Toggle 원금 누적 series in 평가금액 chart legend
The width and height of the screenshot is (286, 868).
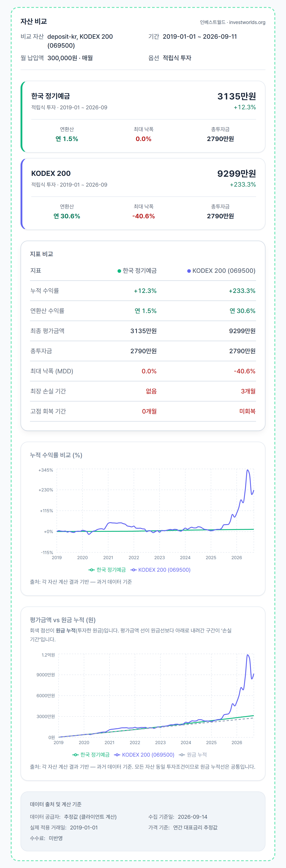point(193,755)
